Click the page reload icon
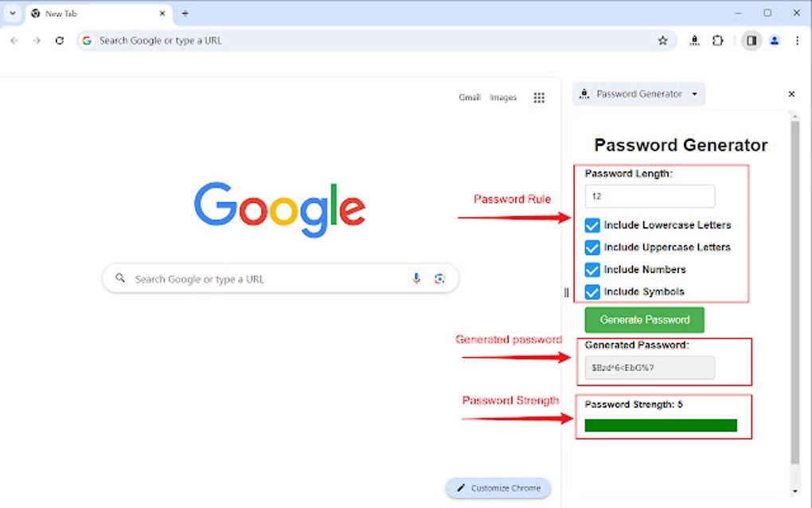This screenshot has width=812, height=508. coord(60,40)
